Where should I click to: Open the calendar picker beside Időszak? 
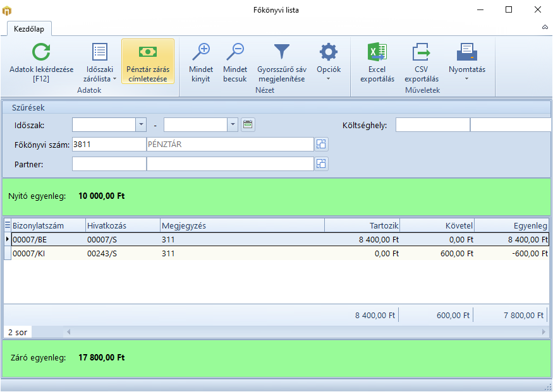point(248,124)
